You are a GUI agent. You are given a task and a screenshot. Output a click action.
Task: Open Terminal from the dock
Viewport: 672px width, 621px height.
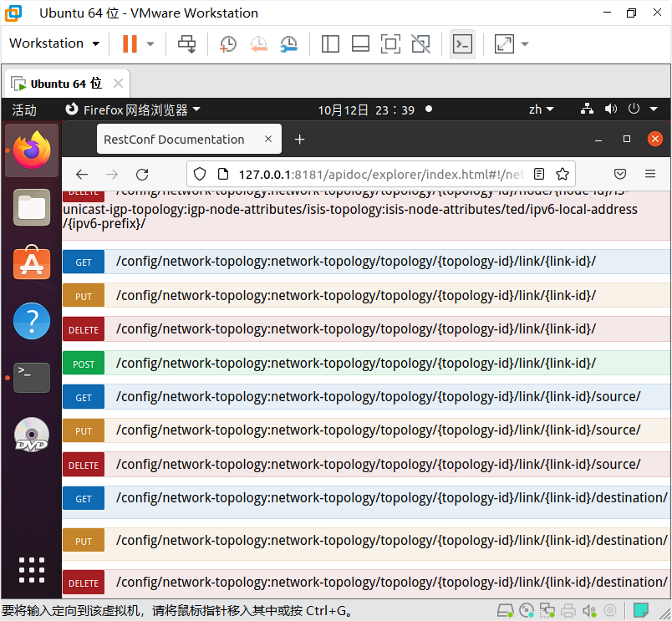32,378
